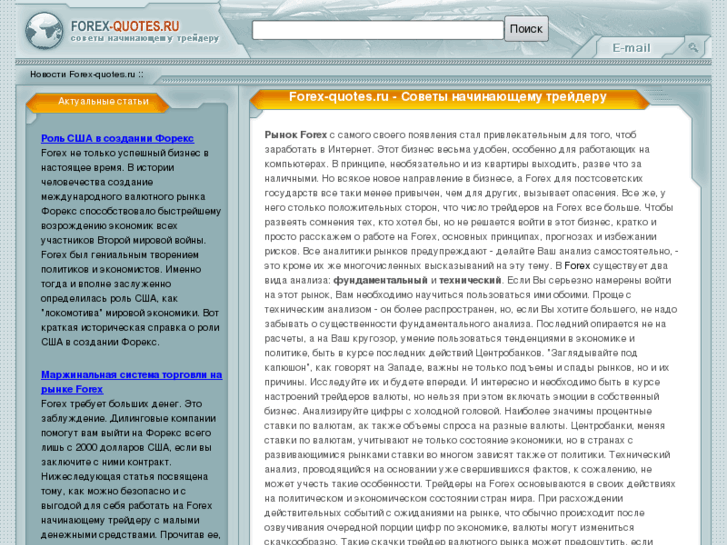Click the main heading Советы начинающему трейдеру
727x545 pixels.
pos(447,96)
